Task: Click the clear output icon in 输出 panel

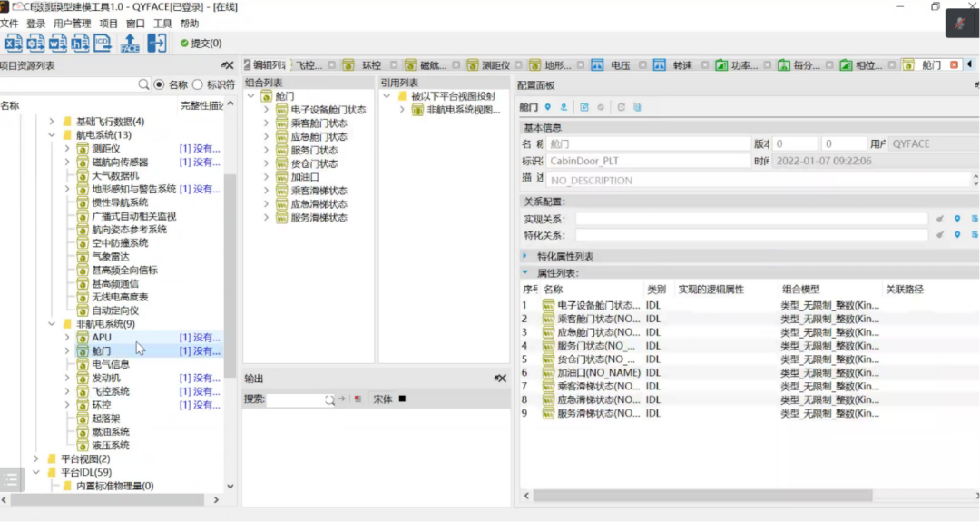Action: point(358,399)
